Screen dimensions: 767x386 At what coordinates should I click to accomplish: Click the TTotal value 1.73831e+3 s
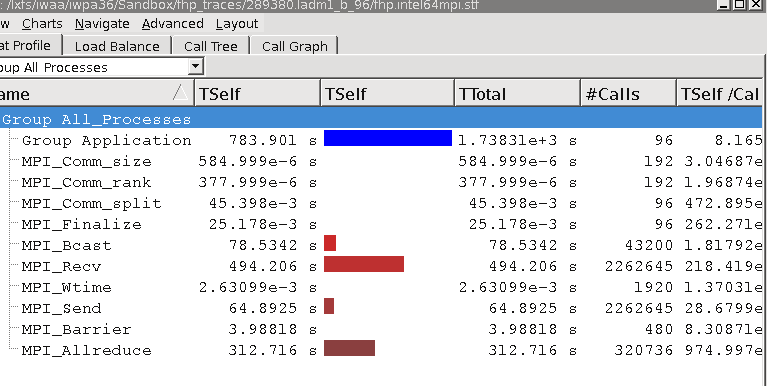tap(518, 140)
